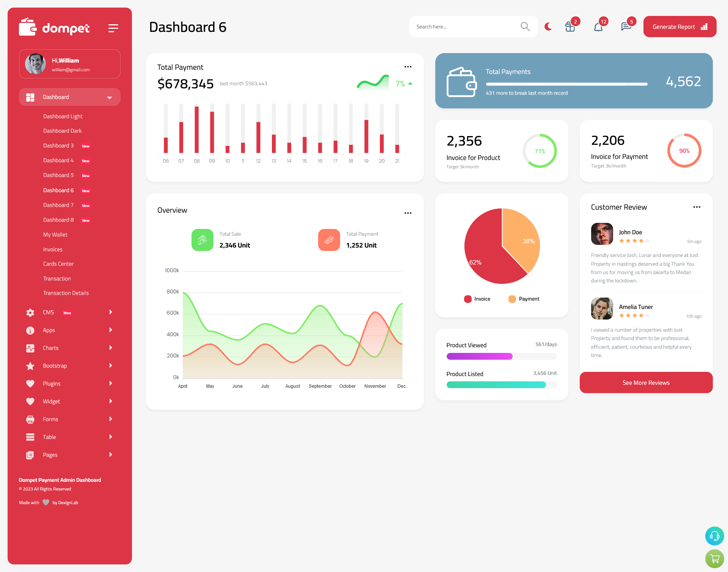This screenshot has height=572, width=728.
Task: Click the hamburger menu icon
Action: click(113, 28)
